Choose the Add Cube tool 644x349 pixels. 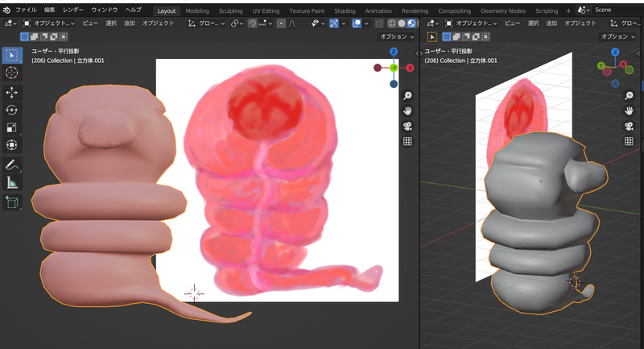point(12,202)
